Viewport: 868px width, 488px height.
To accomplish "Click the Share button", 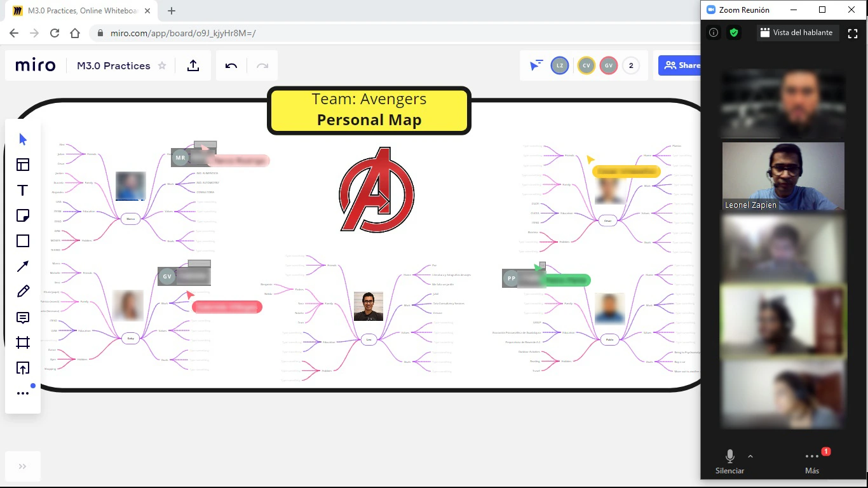I will [x=680, y=65].
